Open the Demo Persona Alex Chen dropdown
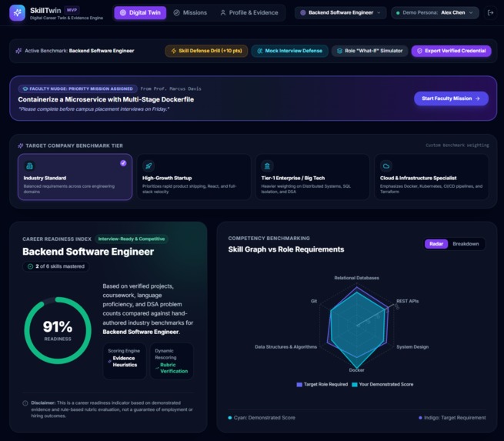504x441 pixels. click(x=435, y=13)
